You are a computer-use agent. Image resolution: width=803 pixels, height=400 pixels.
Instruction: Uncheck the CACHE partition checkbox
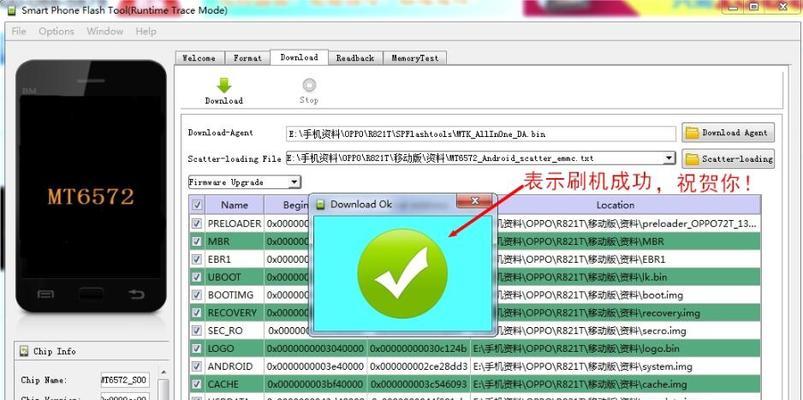[x=197, y=384]
